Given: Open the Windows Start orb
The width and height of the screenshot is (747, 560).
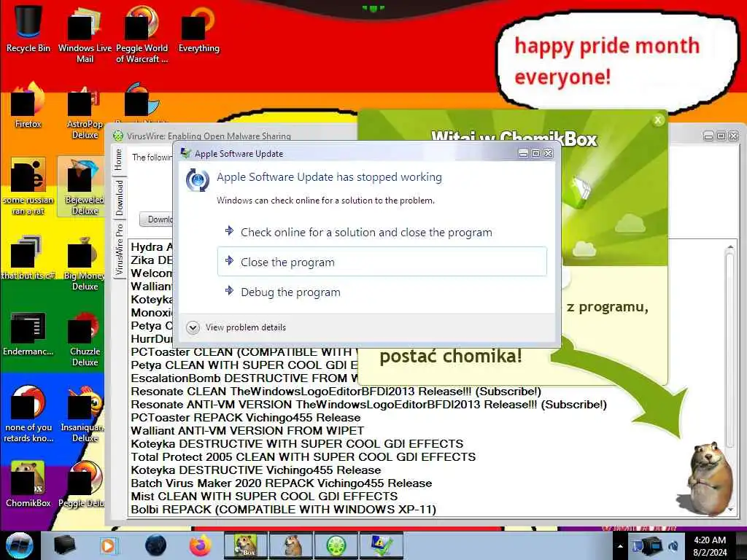Looking at the screenshot, I should pos(20,545).
